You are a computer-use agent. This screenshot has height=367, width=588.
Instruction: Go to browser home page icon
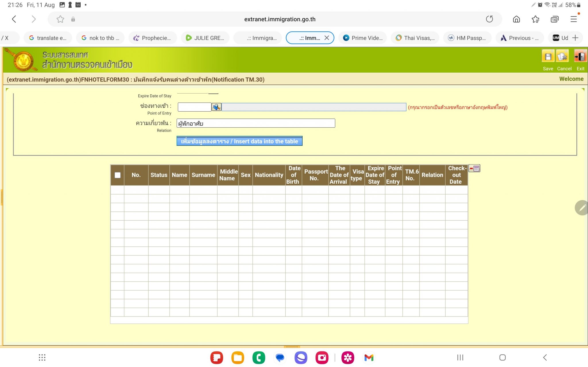[516, 19]
